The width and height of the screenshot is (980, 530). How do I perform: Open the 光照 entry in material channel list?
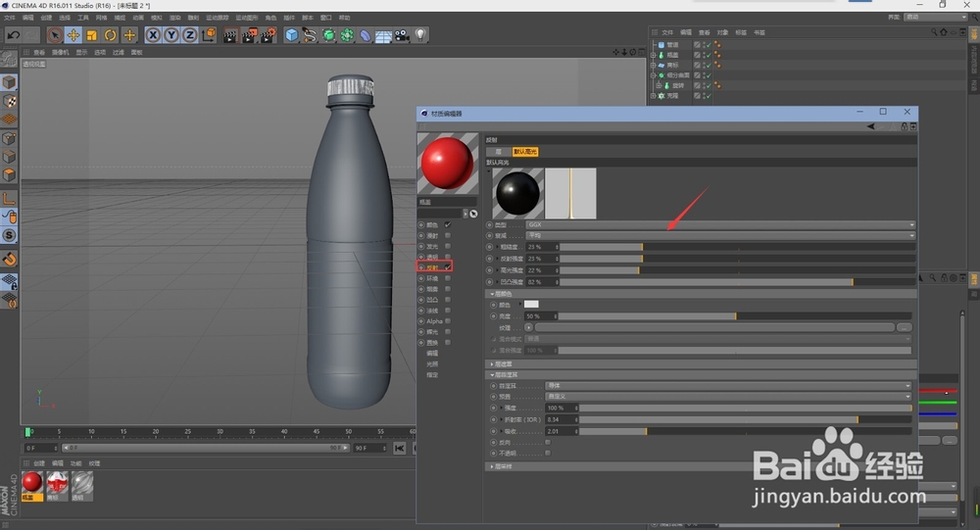click(x=432, y=363)
